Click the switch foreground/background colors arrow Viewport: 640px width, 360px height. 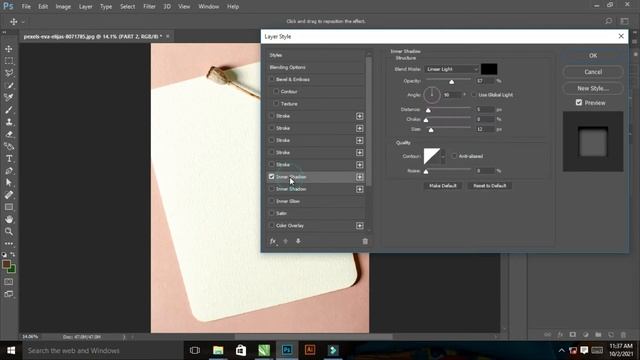13,254
